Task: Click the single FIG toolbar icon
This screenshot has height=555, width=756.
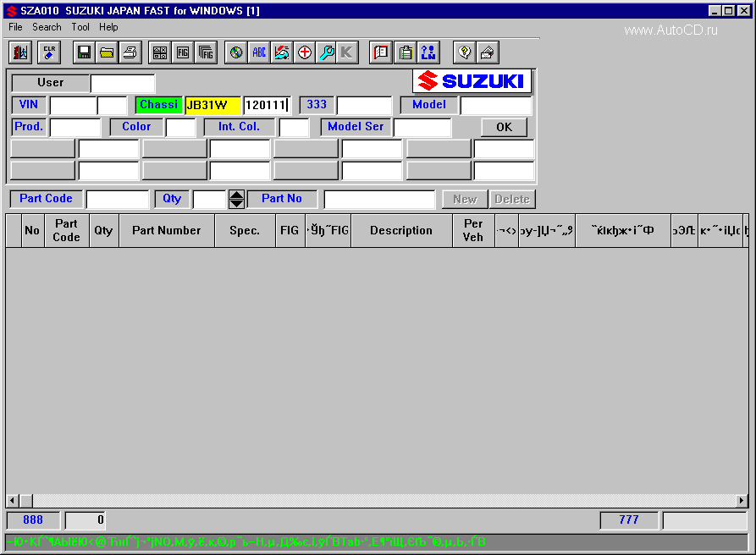Action: point(183,52)
